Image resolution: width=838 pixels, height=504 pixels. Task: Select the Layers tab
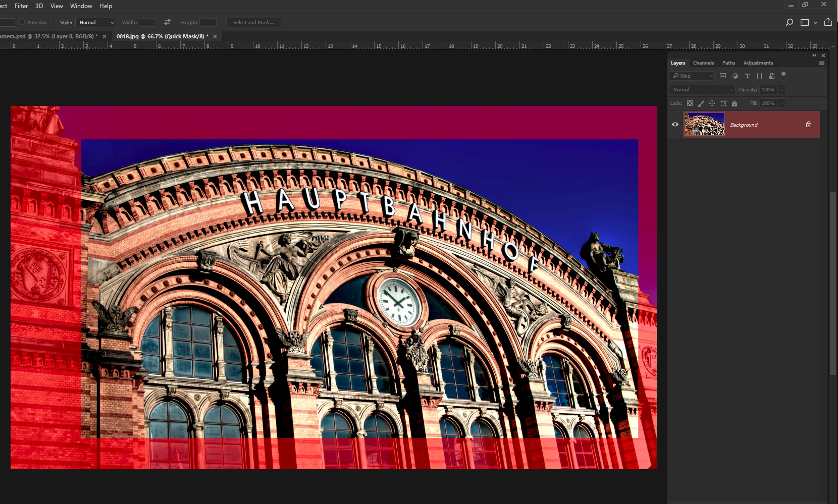click(678, 63)
